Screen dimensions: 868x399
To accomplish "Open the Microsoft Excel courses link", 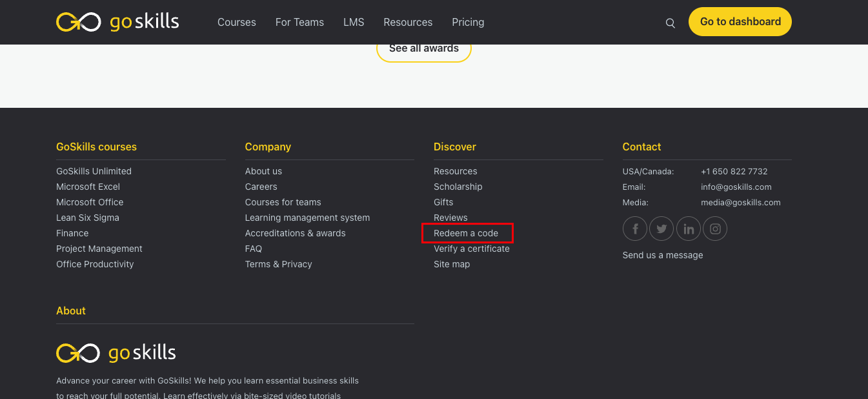I will coord(88,187).
